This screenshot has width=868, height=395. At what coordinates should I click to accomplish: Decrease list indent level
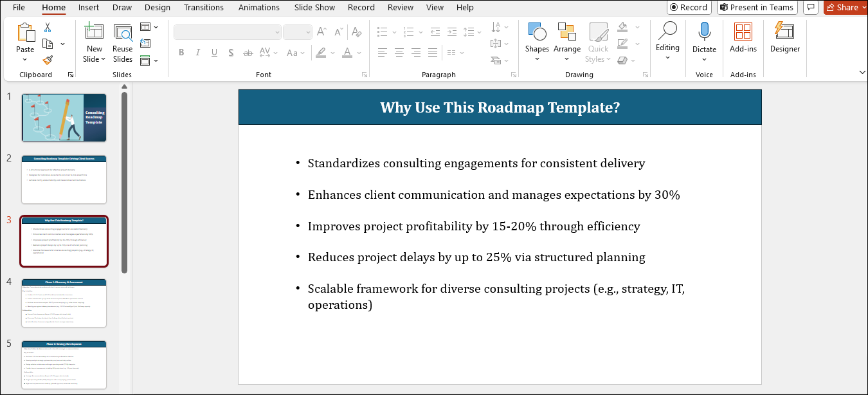(436, 32)
